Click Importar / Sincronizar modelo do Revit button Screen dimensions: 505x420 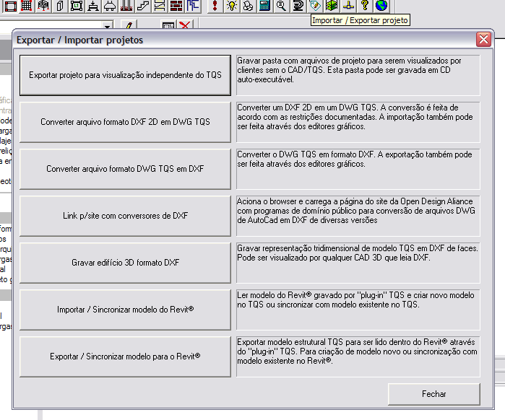click(x=125, y=310)
